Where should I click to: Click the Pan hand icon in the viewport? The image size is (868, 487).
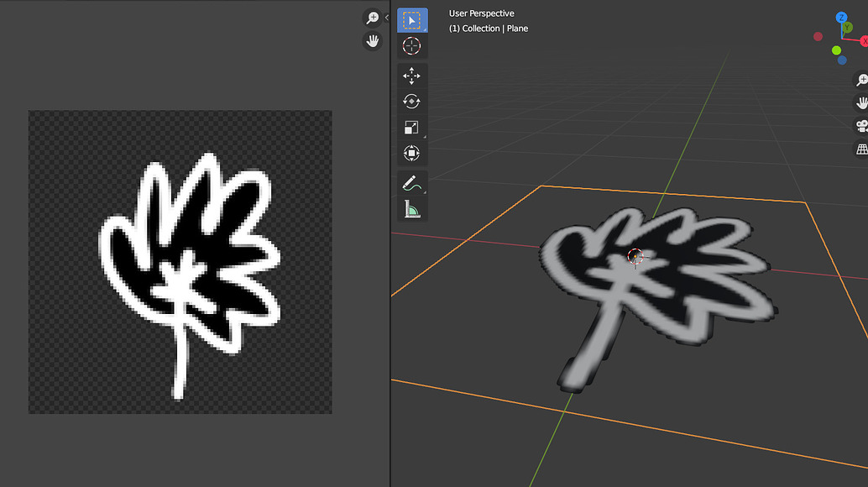coord(860,102)
